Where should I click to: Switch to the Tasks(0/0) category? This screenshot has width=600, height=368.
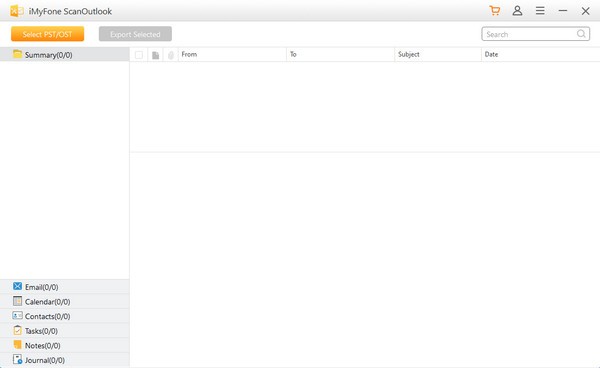click(x=65, y=331)
